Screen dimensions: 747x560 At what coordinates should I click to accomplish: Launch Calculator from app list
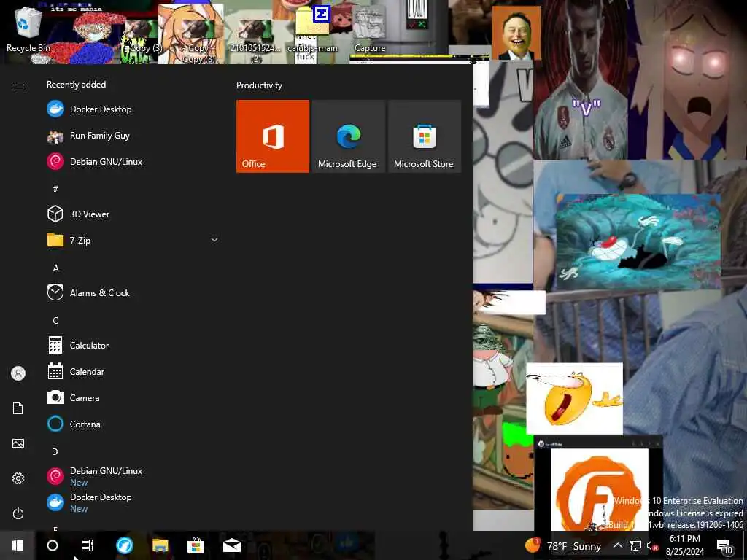click(133, 345)
